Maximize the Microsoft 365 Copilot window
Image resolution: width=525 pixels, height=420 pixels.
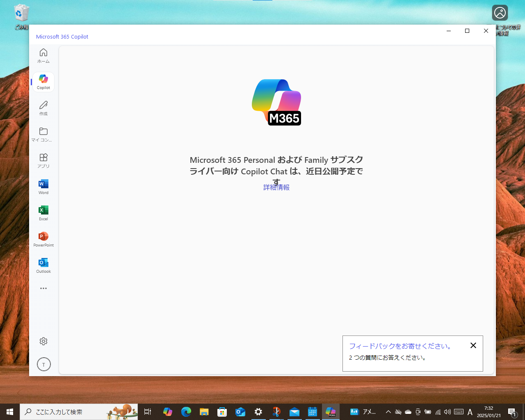pos(467,31)
